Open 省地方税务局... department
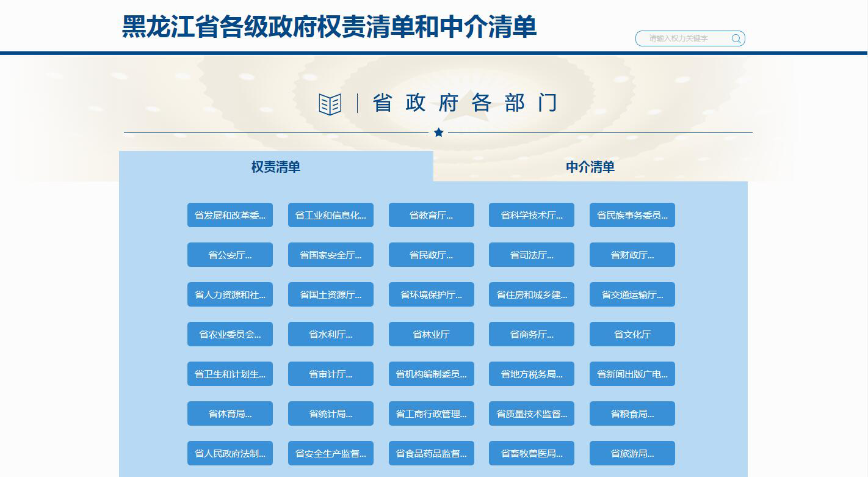The height and width of the screenshot is (477, 868). (x=532, y=374)
